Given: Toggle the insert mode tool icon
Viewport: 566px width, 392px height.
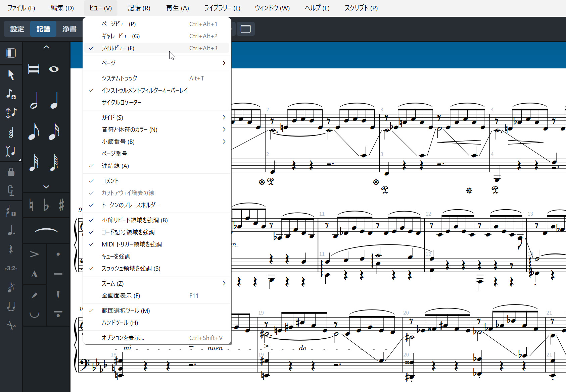Looking at the screenshot, I should [11, 151].
